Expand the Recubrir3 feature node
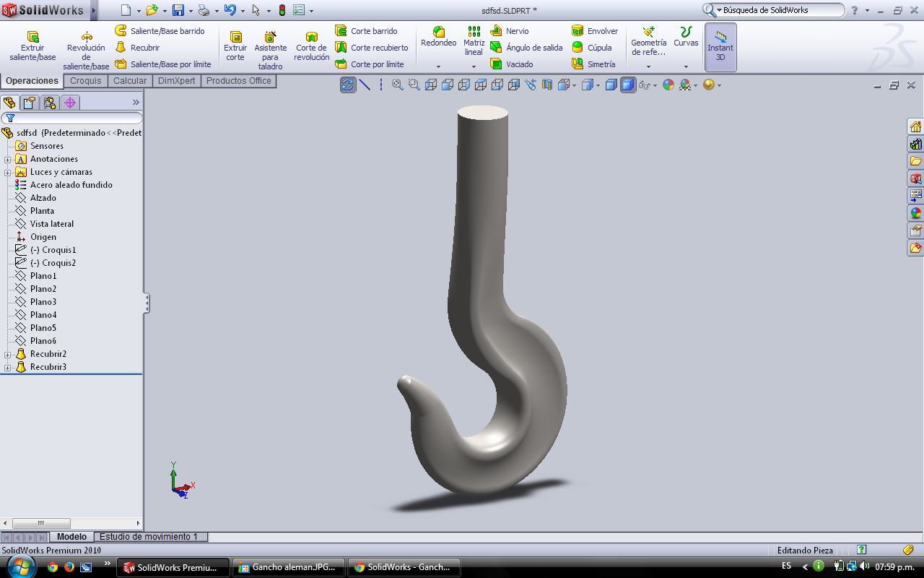 click(7, 367)
